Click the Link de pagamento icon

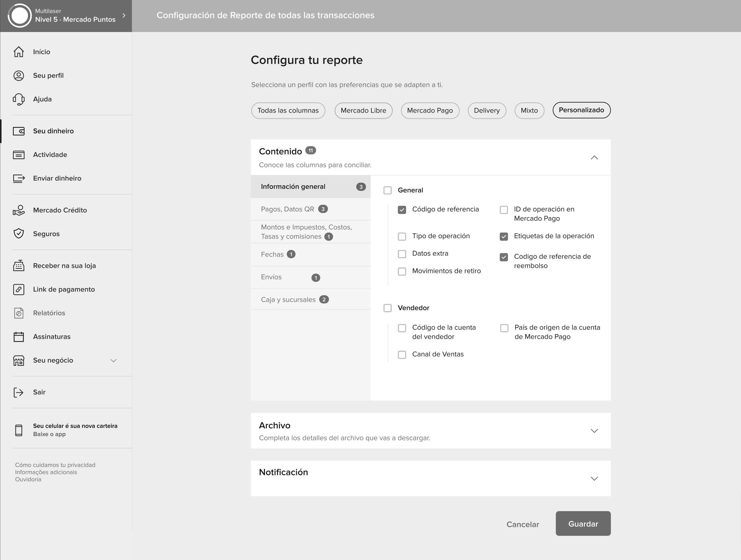19,289
